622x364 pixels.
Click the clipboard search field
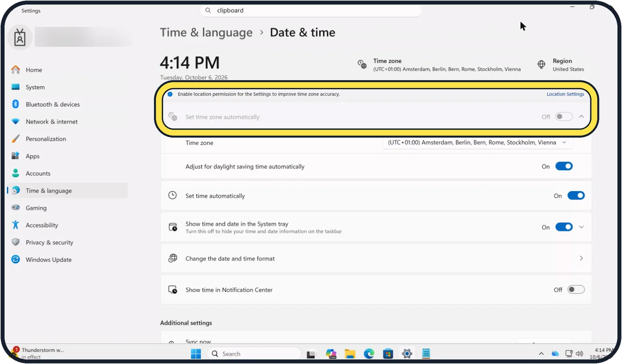point(311,10)
